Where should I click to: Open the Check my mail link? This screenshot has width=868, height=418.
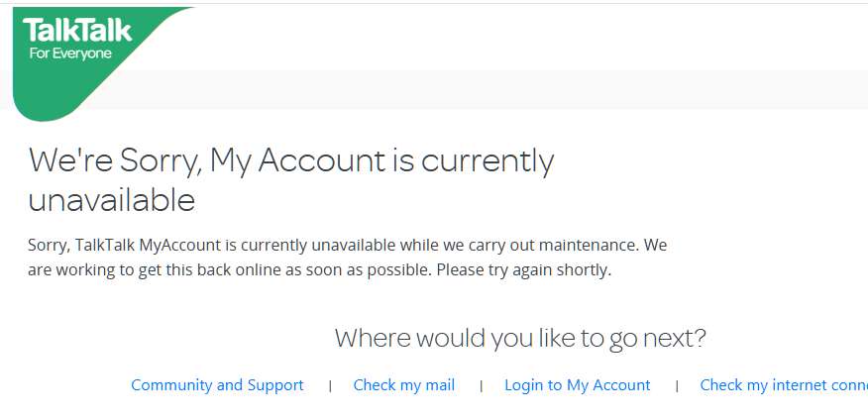pos(403,385)
